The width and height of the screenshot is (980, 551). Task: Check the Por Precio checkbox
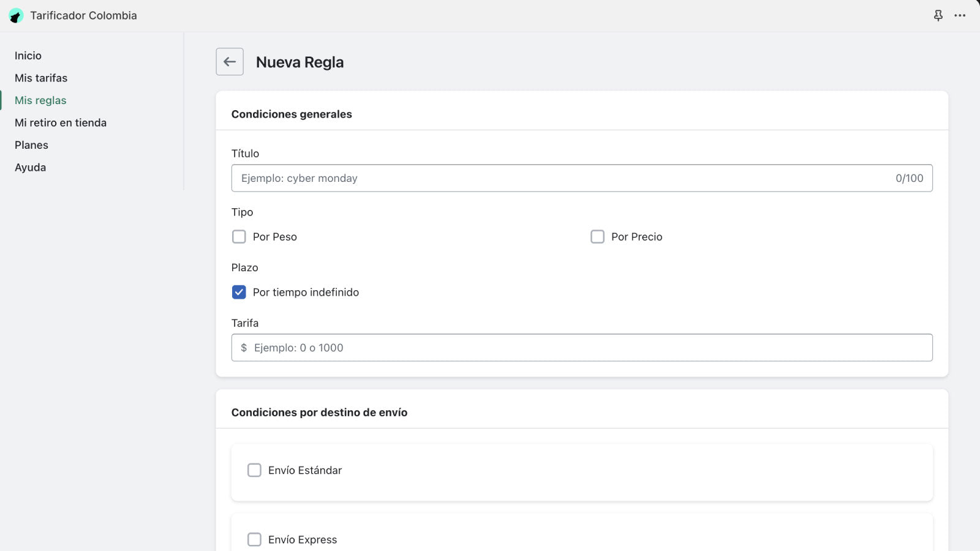pyautogui.click(x=597, y=237)
